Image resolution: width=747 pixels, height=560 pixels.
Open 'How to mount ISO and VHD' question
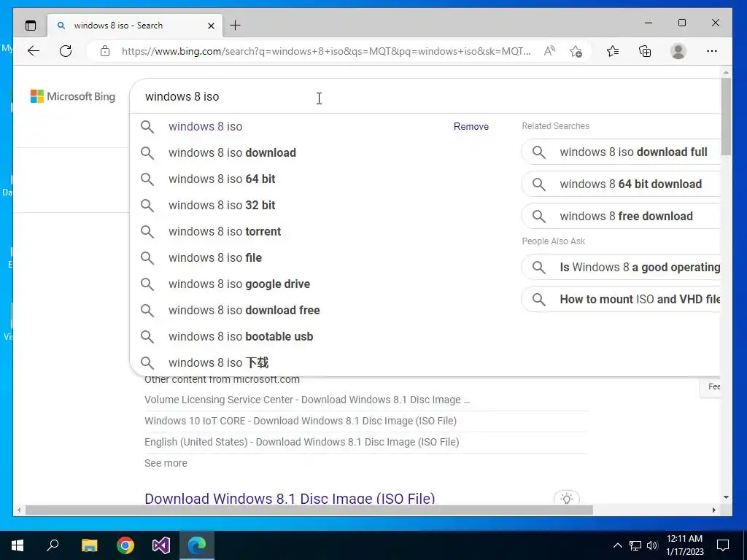tap(621, 299)
